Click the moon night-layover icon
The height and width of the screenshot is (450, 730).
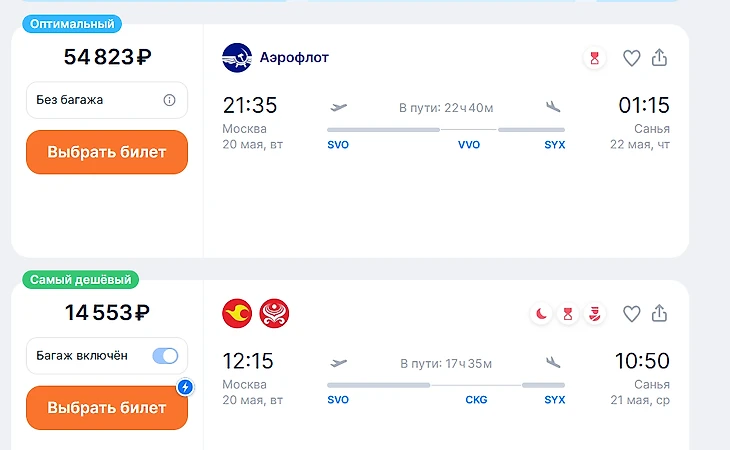tap(541, 314)
